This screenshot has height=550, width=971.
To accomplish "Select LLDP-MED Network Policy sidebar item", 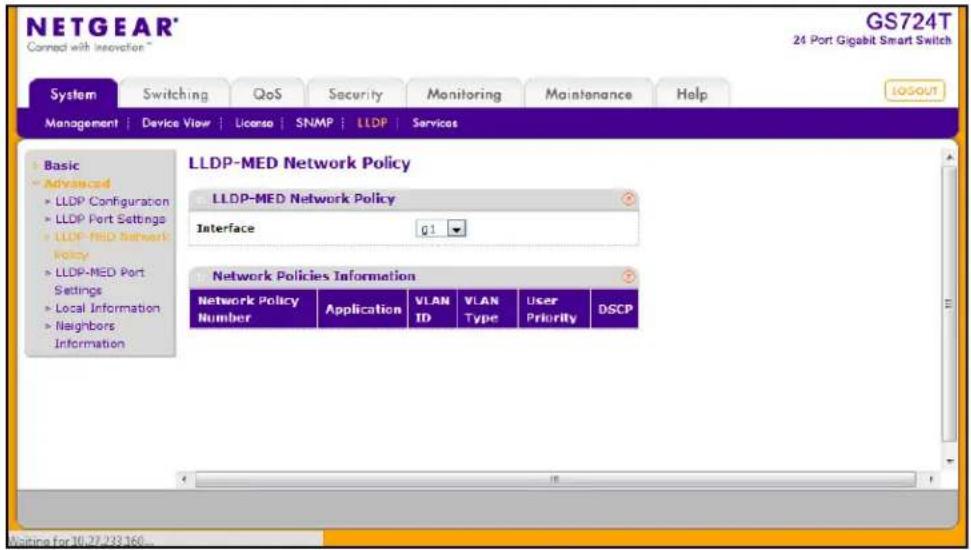I will point(111,245).
